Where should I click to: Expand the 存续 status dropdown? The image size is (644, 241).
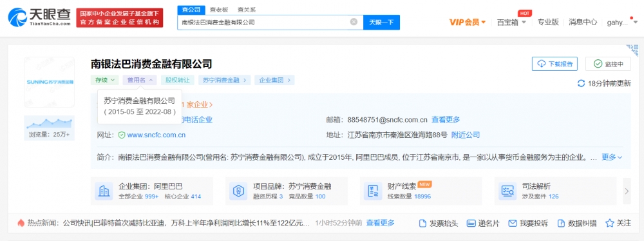pyautogui.click(x=105, y=80)
